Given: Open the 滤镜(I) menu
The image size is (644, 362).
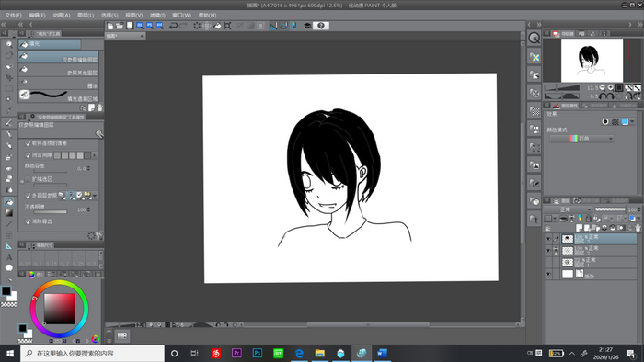Looking at the screenshot, I should point(157,16).
